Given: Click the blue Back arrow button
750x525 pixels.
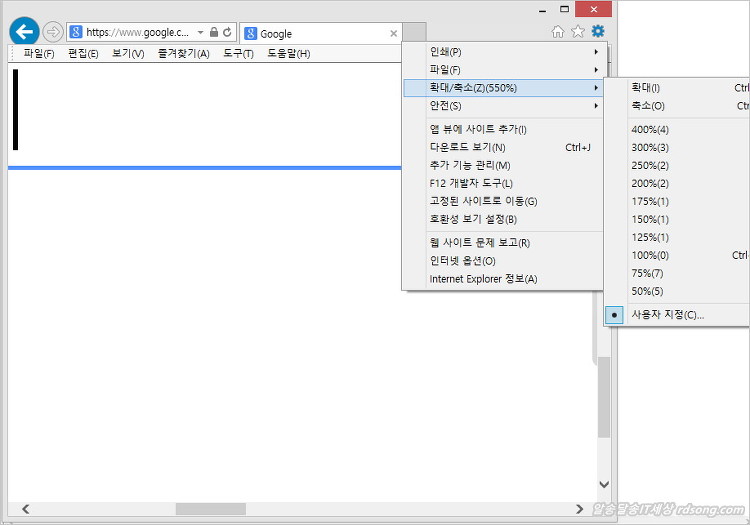Looking at the screenshot, I should (23, 32).
